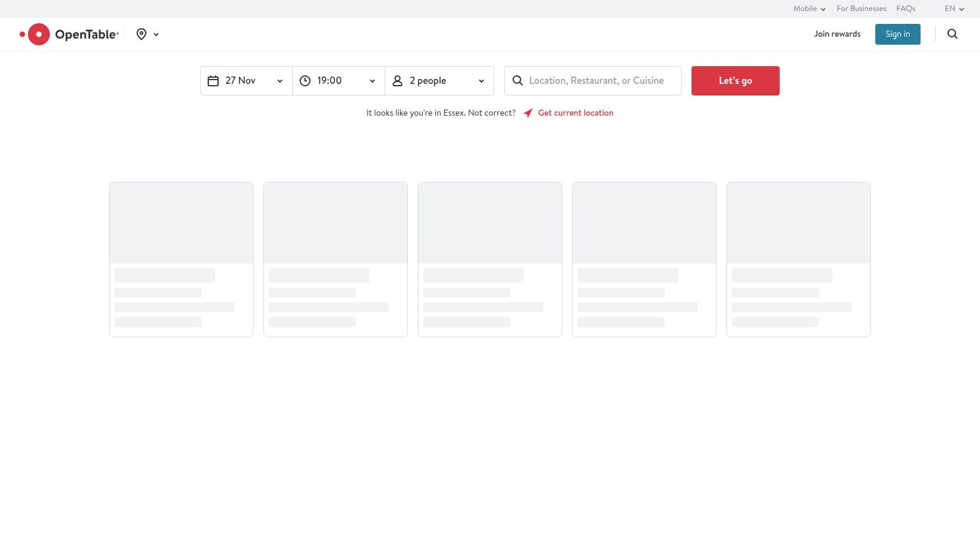Image resolution: width=980 pixels, height=551 pixels.
Task: Open search using the top-right magnifier icon
Action: pos(952,34)
